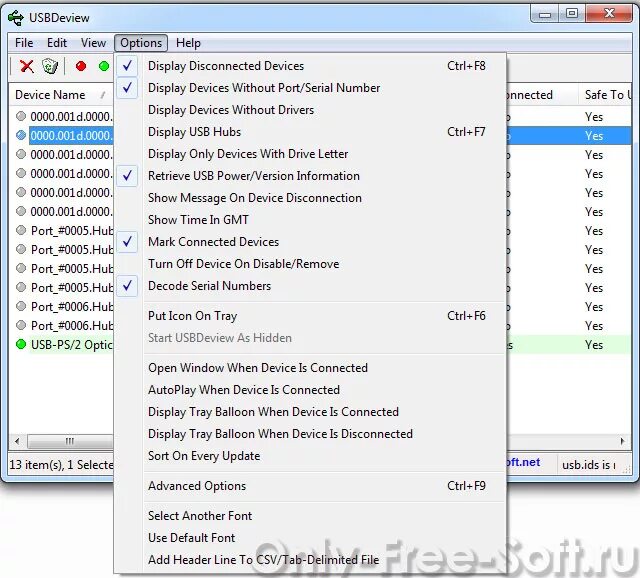640x578 pixels.
Task: Sort by the Safe To column header
Action: [x=605, y=95]
